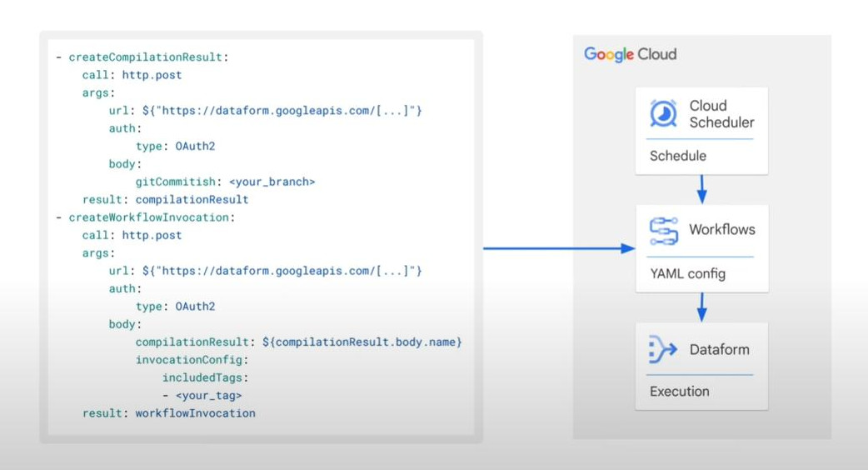Screen dimensions: 868x470
Task: Click the "gitCommitish: <your_branch>" line
Action: [x=225, y=182]
